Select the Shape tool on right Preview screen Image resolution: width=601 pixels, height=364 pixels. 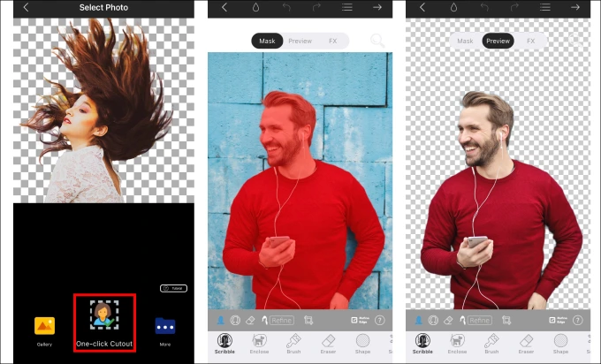pyautogui.click(x=560, y=344)
